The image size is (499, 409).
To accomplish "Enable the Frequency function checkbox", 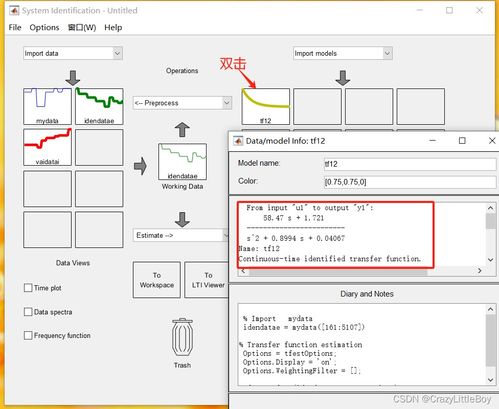I will tap(28, 335).
